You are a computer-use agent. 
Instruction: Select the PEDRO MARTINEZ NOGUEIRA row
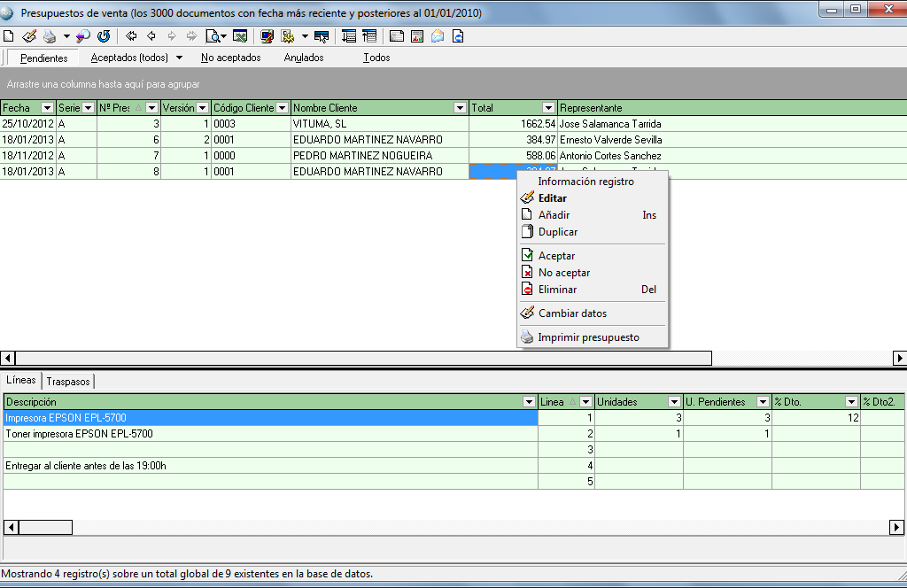click(453, 156)
